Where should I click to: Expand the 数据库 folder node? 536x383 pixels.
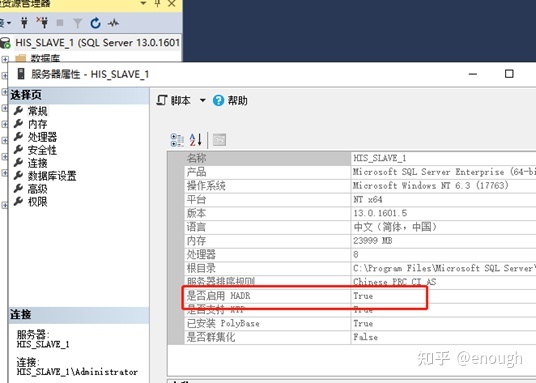coord(4,60)
